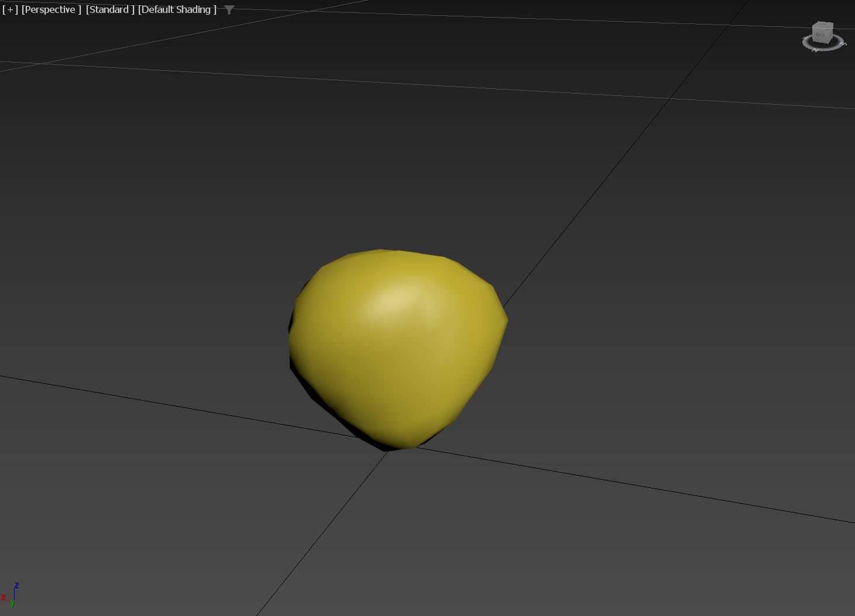The width and height of the screenshot is (855, 616).
Task: Select the yellow sphere-like object
Action: (x=398, y=349)
